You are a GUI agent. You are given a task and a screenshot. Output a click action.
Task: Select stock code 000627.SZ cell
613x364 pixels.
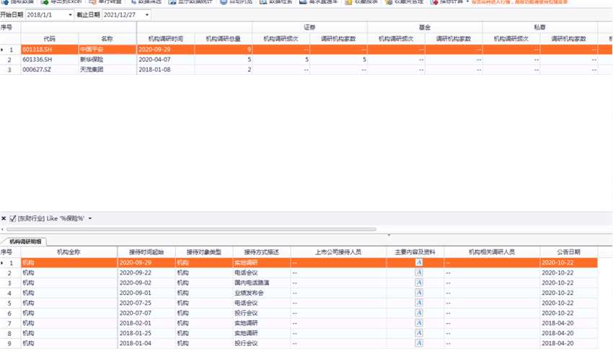click(x=50, y=69)
